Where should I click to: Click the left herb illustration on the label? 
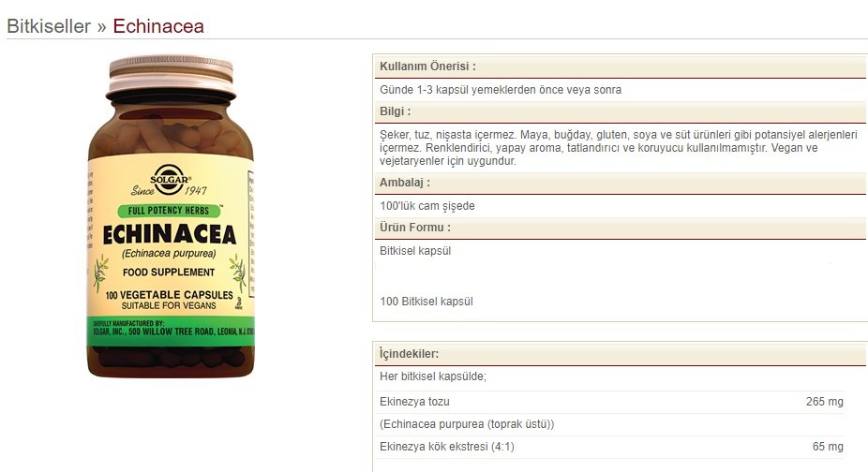point(100,273)
